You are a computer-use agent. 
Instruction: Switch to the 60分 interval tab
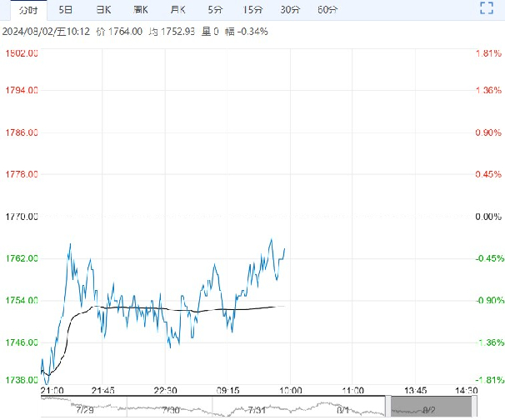coord(327,10)
